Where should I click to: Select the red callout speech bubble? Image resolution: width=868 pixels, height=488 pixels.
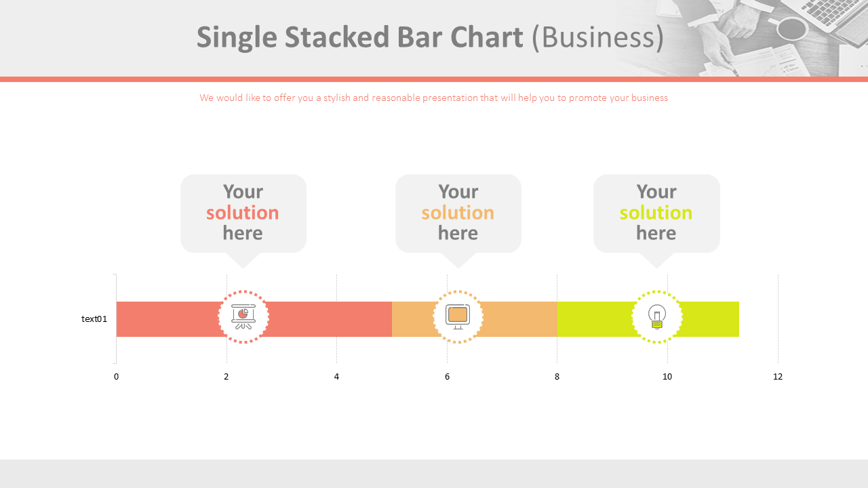(243, 213)
